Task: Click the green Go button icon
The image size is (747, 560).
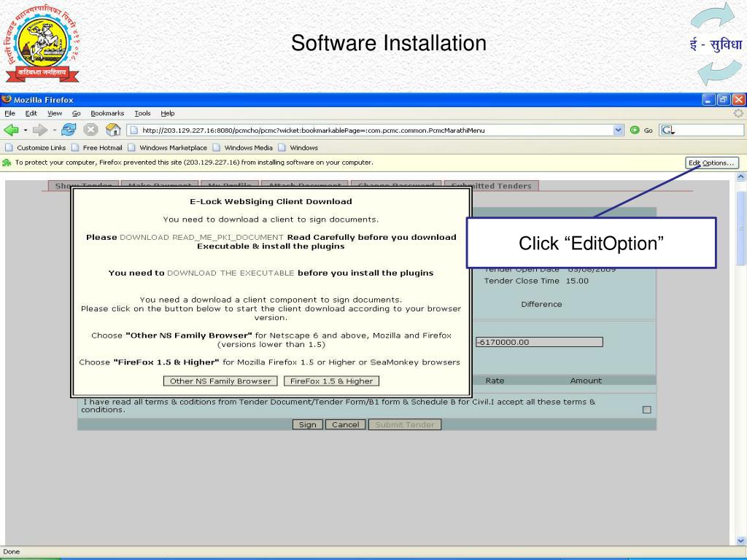Action: click(635, 130)
